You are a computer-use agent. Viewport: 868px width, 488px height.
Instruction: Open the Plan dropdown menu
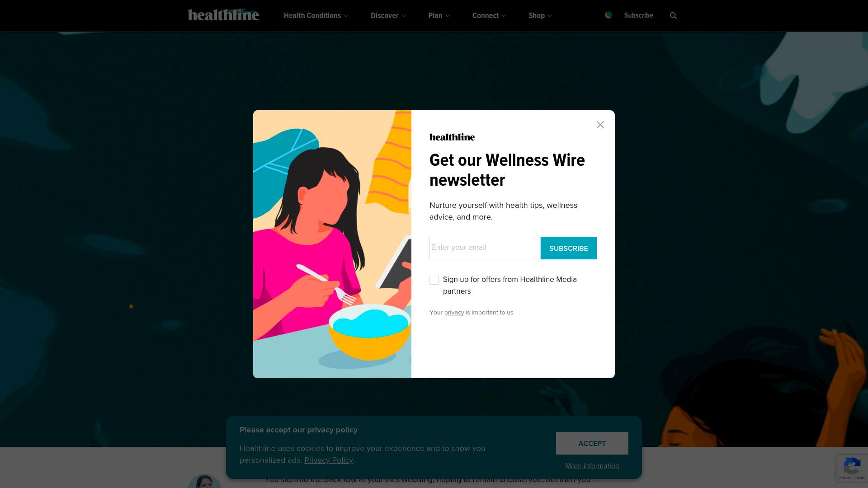[x=439, y=15]
